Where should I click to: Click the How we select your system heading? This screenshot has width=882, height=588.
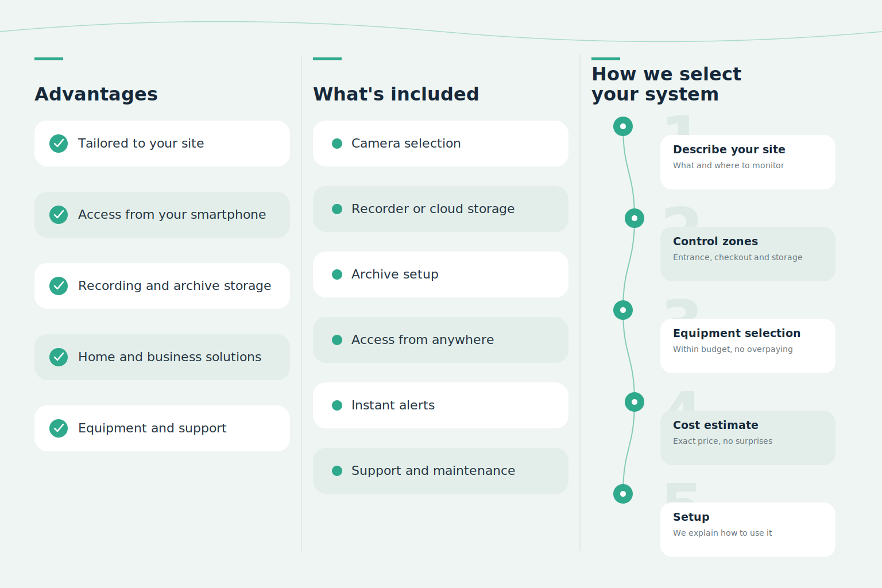(667, 84)
